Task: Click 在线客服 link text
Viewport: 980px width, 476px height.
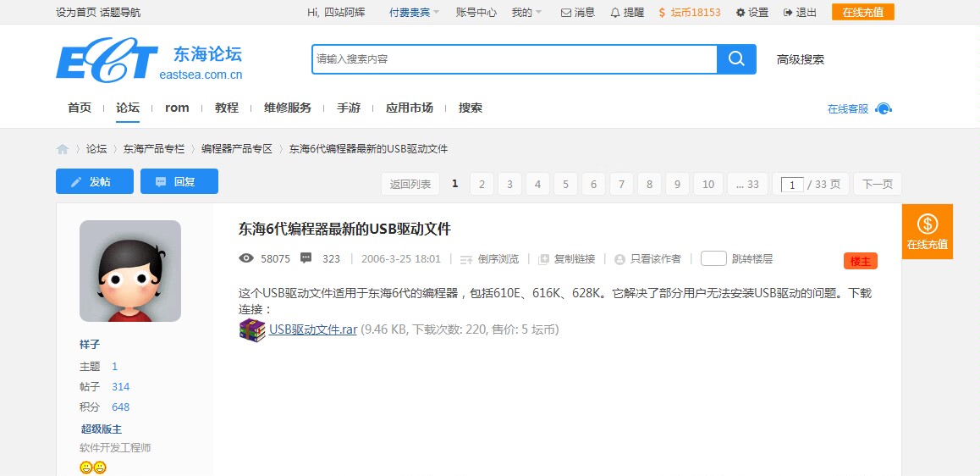Action: (x=848, y=108)
